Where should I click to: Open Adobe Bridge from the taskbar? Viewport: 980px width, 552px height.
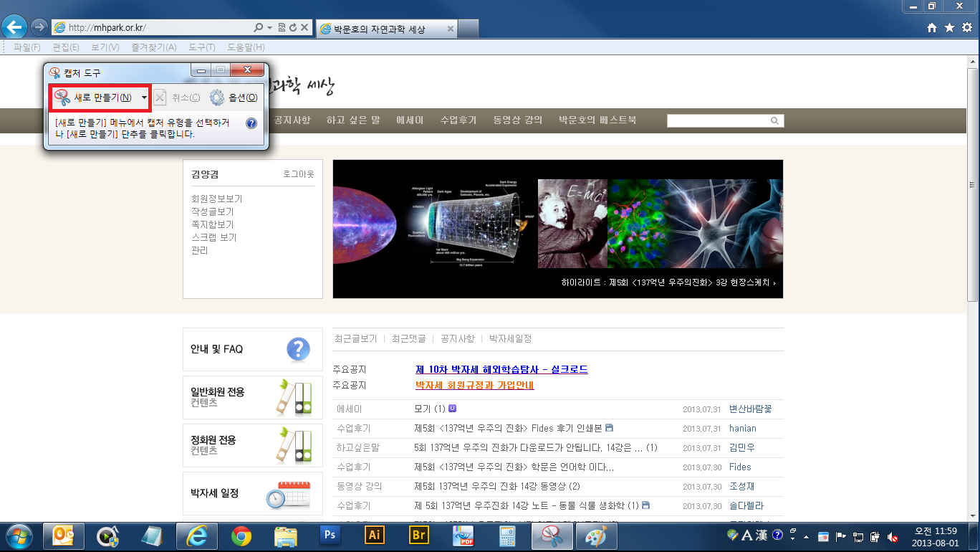click(418, 536)
